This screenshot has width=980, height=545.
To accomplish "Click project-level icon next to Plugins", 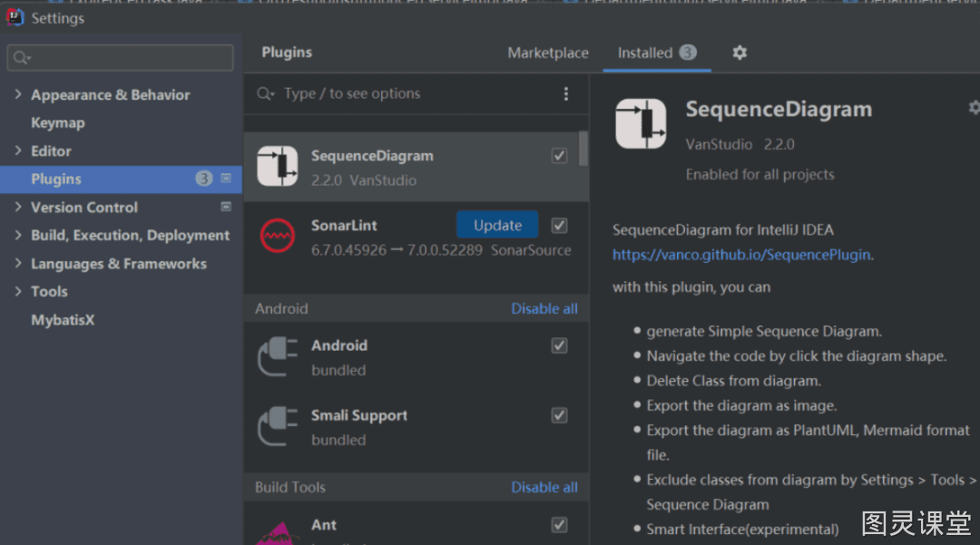I will [x=226, y=179].
